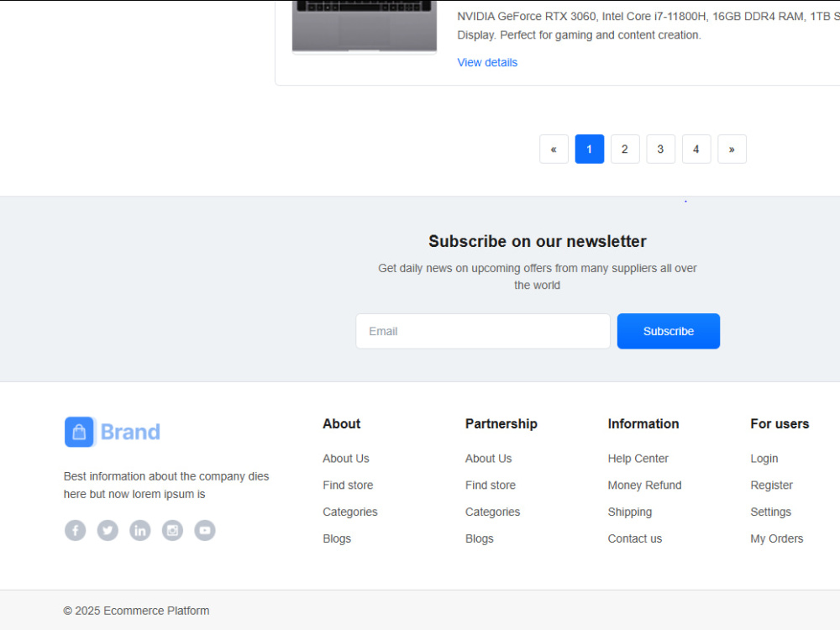Open the Twitter social icon
Image resolution: width=840 pixels, height=630 pixels.
pyautogui.click(x=108, y=530)
